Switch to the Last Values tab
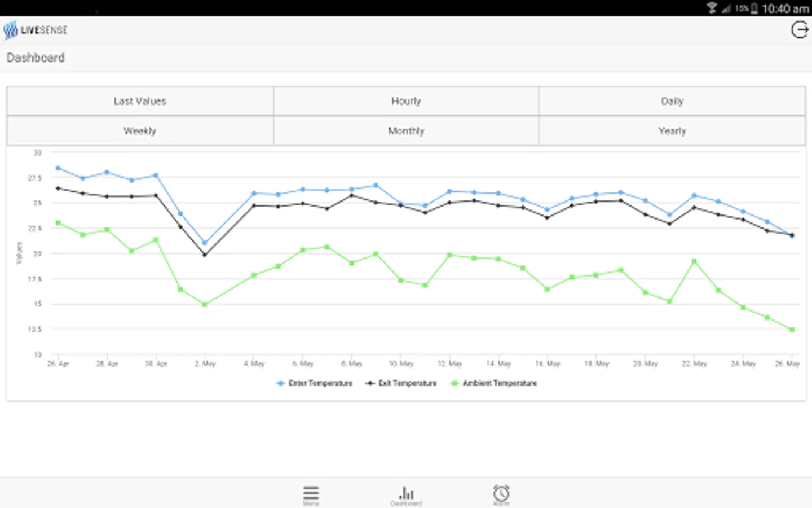Image resolution: width=812 pixels, height=508 pixels. click(x=140, y=101)
